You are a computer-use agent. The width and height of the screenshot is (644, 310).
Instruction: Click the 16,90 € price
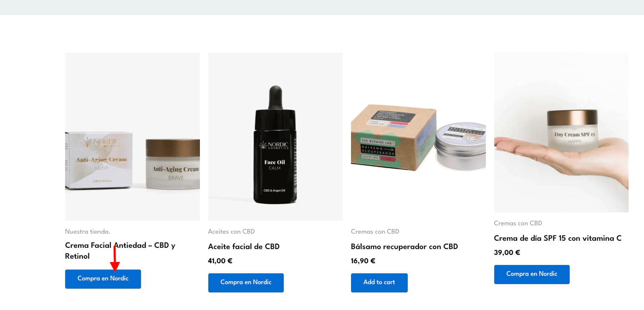click(363, 261)
